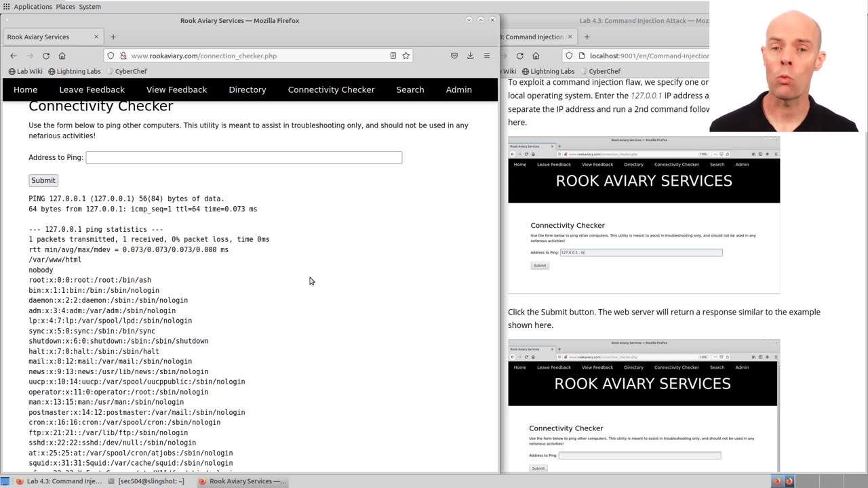This screenshot has height=488, width=868.
Task: Open View Feedback in the site navigation
Action: pyautogui.click(x=177, y=89)
